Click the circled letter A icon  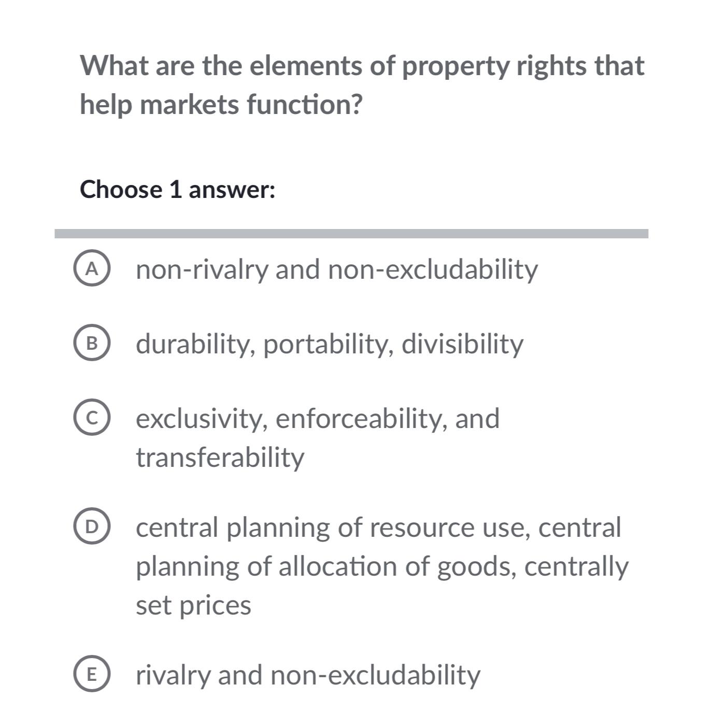(x=93, y=269)
